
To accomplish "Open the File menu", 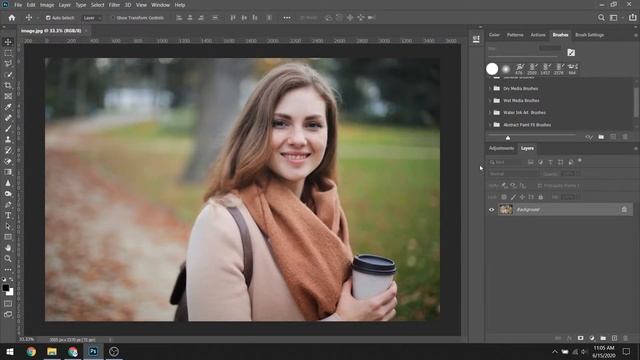I will click(x=18, y=5).
